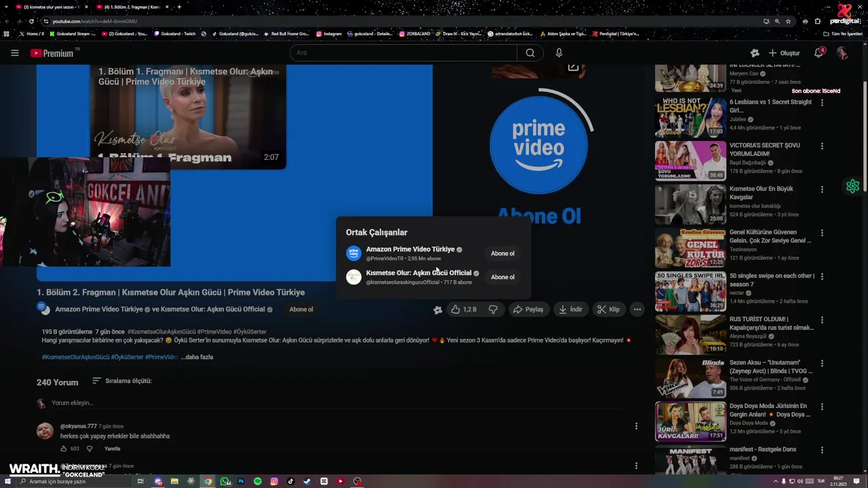Open the Instagram bookmark
The image size is (868, 488).
(329, 33)
